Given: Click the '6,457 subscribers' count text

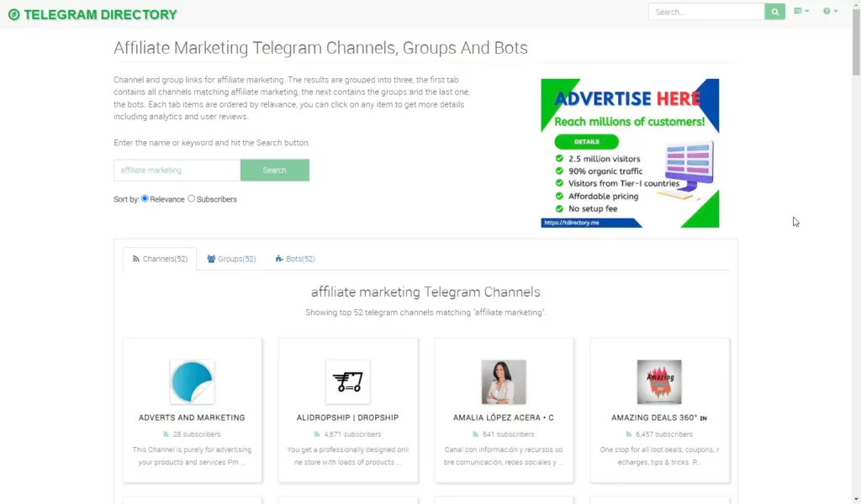Looking at the screenshot, I should [x=664, y=434].
